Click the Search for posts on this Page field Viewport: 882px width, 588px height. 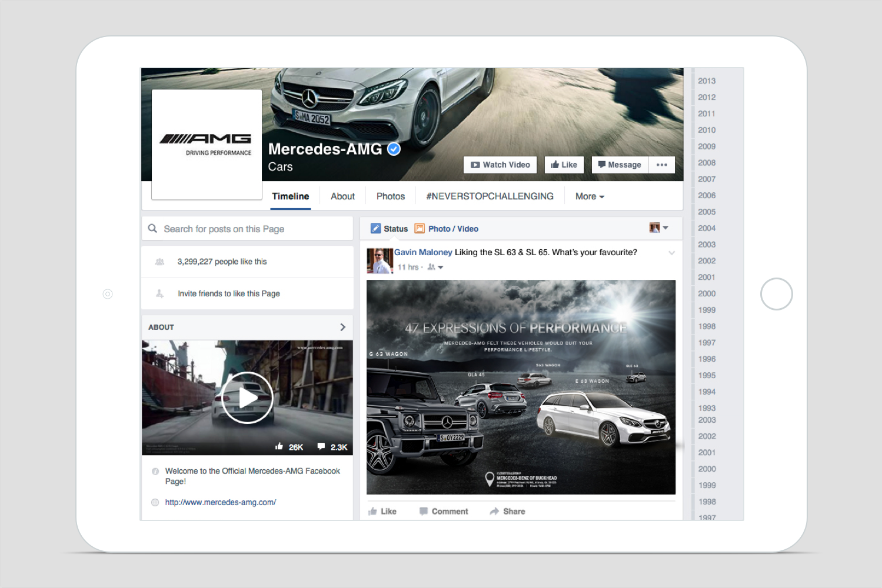[247, 229]
